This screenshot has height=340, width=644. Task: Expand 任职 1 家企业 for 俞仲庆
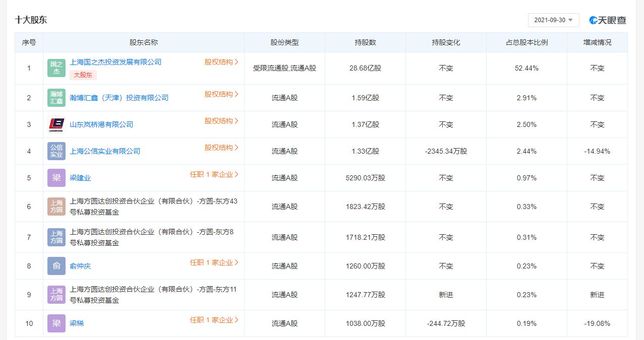click(x=214, y=262)
